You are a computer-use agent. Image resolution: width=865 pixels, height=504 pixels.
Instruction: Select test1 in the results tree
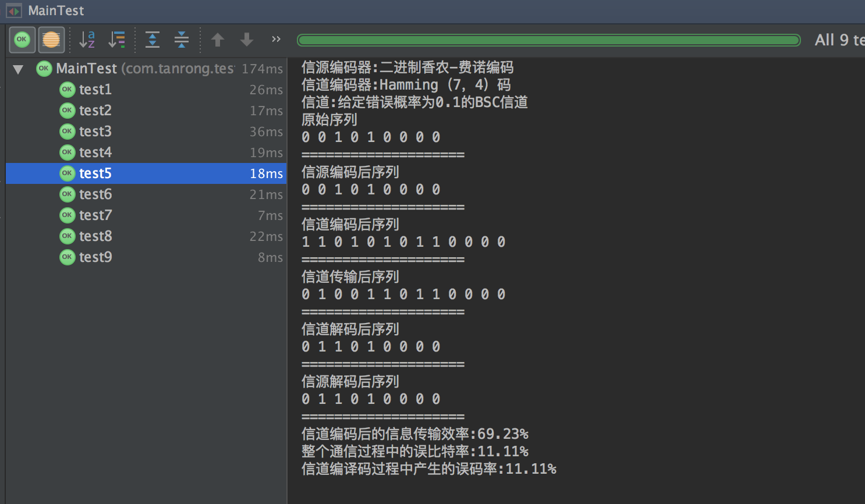tap(146, 90)
